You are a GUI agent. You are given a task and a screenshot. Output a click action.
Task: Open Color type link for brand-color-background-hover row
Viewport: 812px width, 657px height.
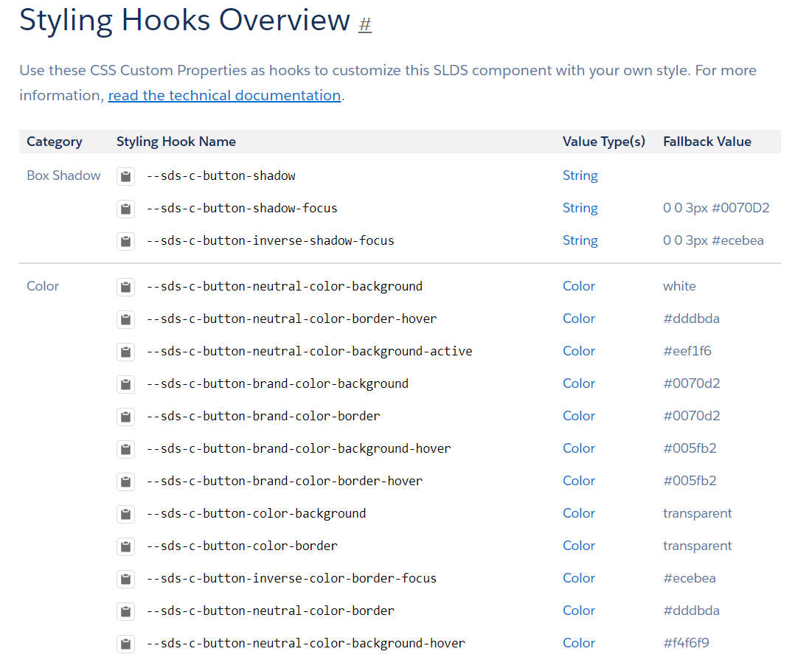point(579,448)
